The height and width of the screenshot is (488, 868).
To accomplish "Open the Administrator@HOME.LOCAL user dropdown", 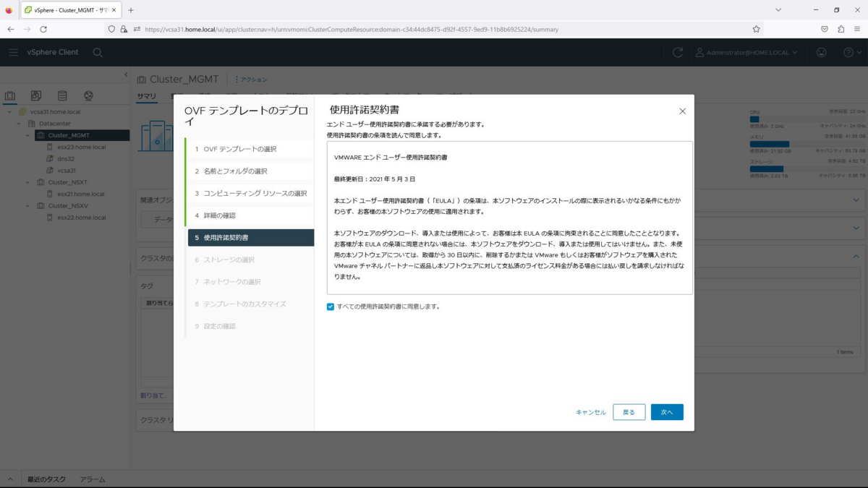I will click(x=746, y=53).
